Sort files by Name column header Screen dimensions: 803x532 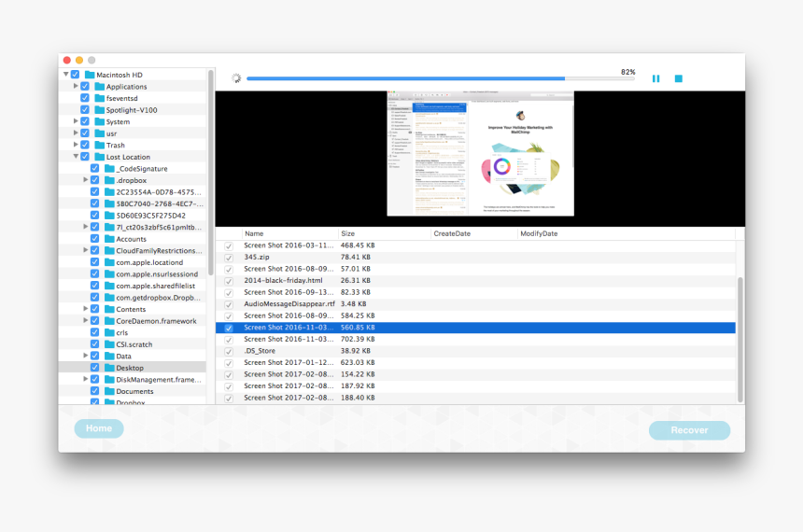289,233
